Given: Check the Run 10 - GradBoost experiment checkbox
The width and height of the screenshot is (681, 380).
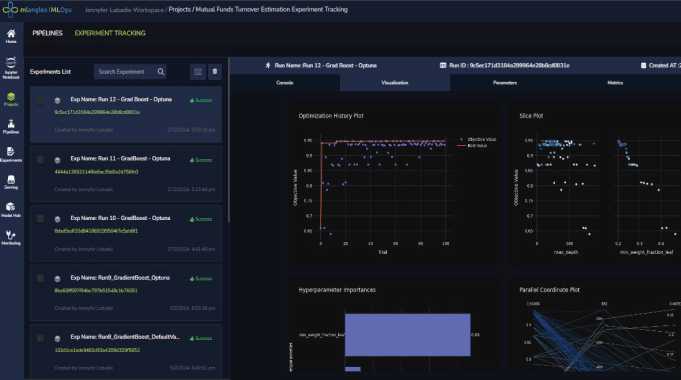Looking at the screenshot, I should 40,218.
